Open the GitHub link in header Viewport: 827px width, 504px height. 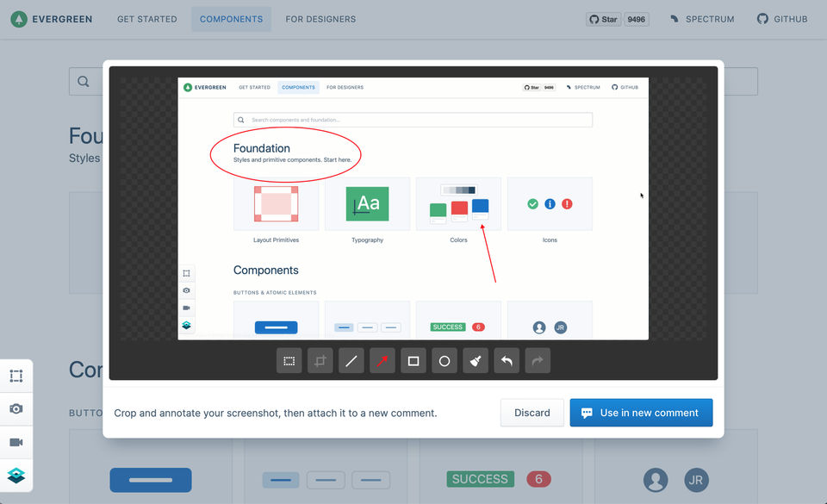click(x=782, y=19)
